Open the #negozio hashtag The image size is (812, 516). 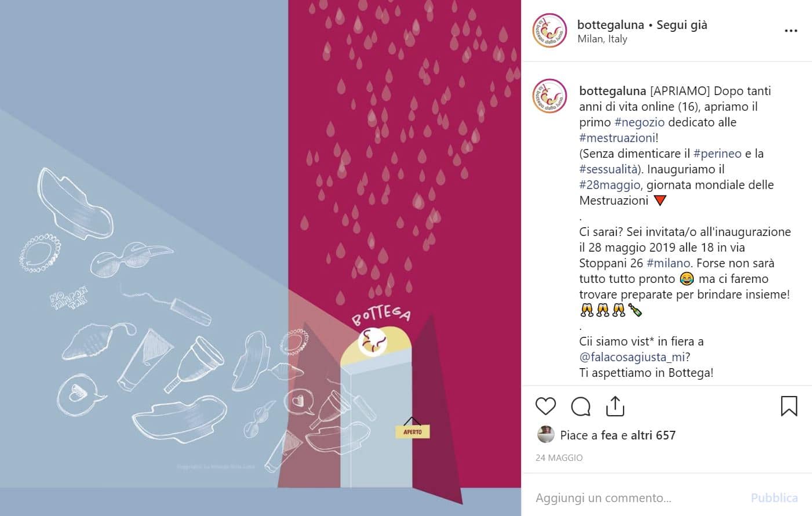tap(639, 122)
